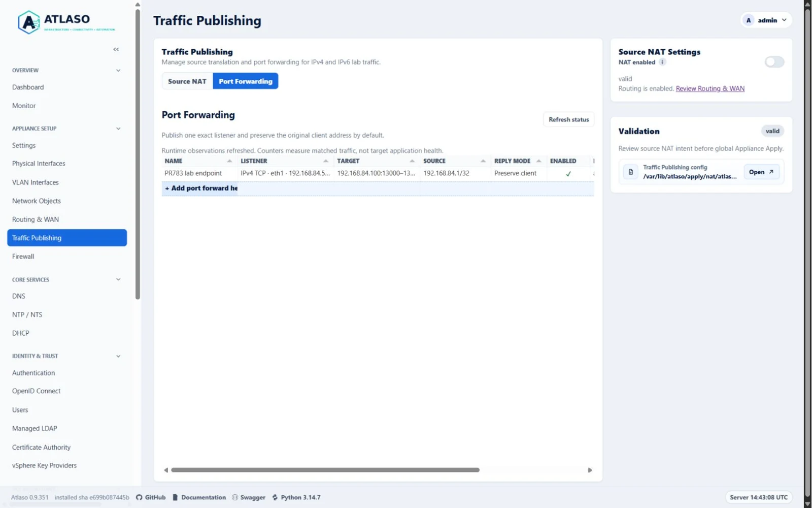Switch to the Source NAT tab
This screenshot has height=508, width=812.
click(x=187, y=81)
